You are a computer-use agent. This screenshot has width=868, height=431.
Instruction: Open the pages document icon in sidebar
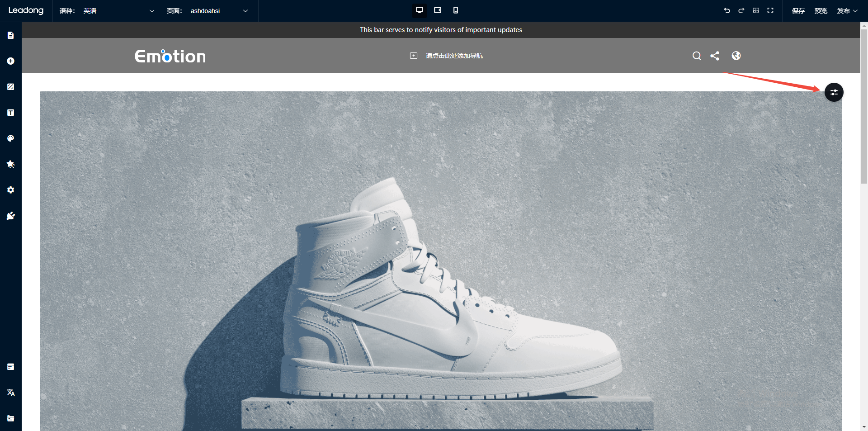11,35
